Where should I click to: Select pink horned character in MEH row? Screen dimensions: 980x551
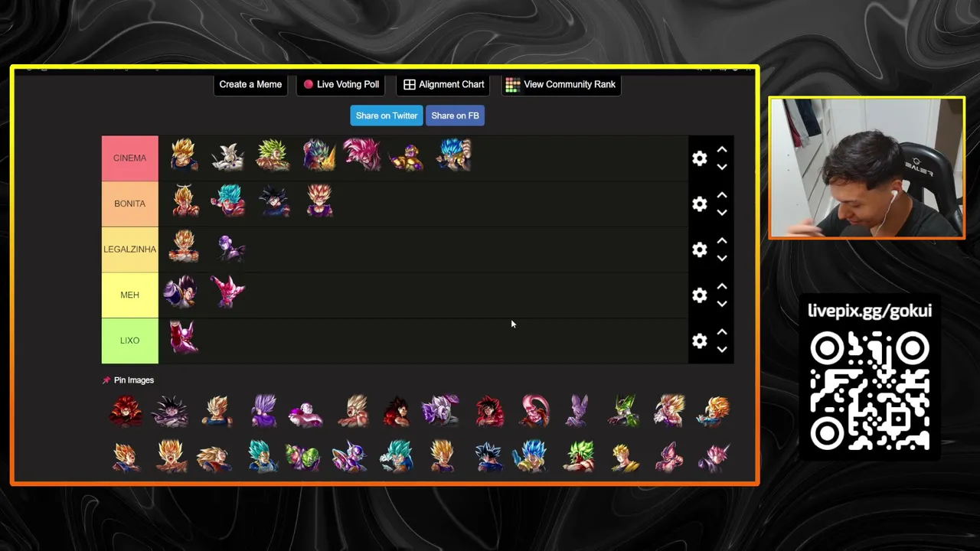[227, 292]
